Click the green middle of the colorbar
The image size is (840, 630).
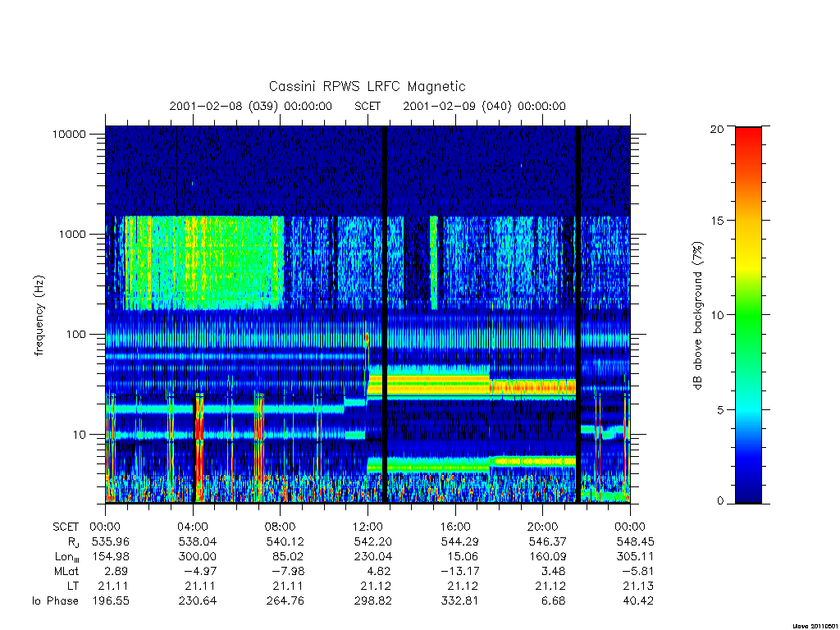[x=748, y=316]
